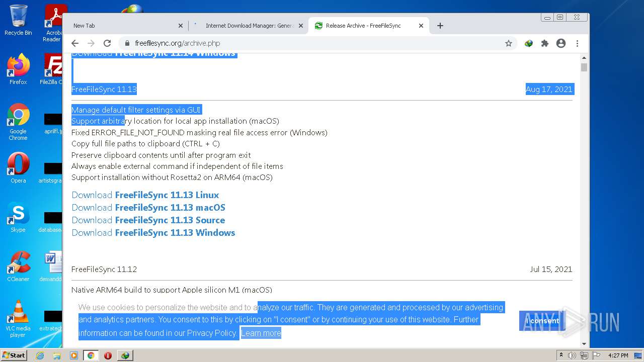Screen dimensions: 644x362
Task: Click the FreeFileSync 11.13 heading
Action: pyautogui.click(x=104, y=89)
